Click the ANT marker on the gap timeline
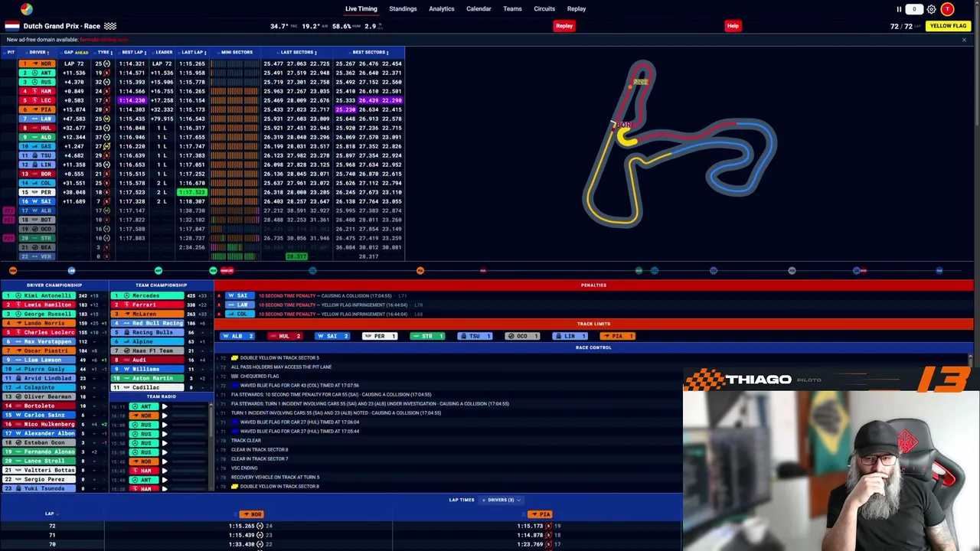 158,271
